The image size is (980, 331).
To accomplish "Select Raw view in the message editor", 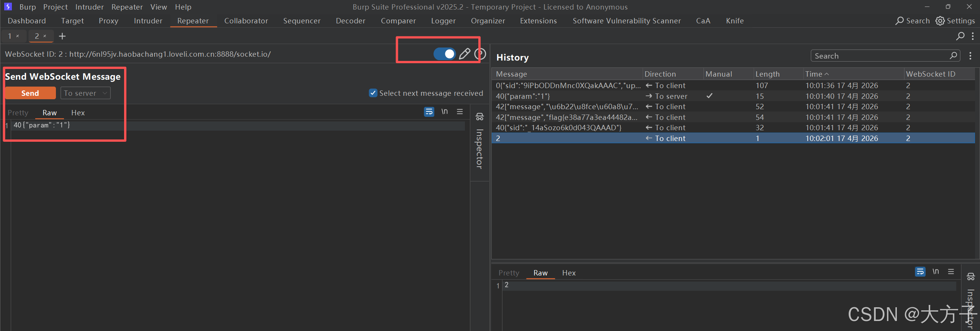I will click(x=49, y=113).
